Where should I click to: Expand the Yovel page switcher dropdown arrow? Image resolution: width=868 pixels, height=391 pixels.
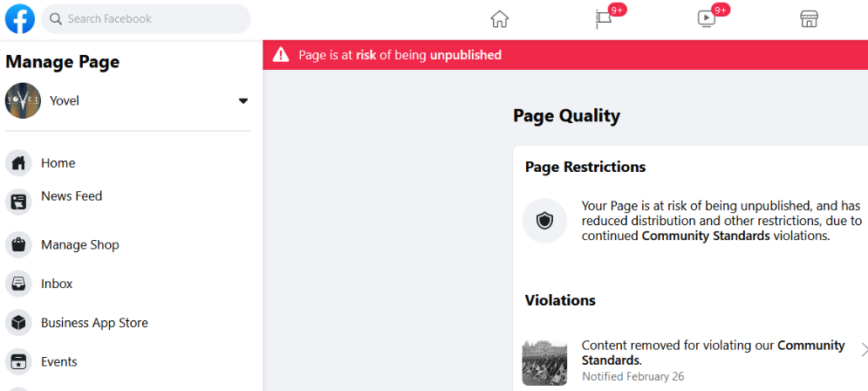coord(243,100)
